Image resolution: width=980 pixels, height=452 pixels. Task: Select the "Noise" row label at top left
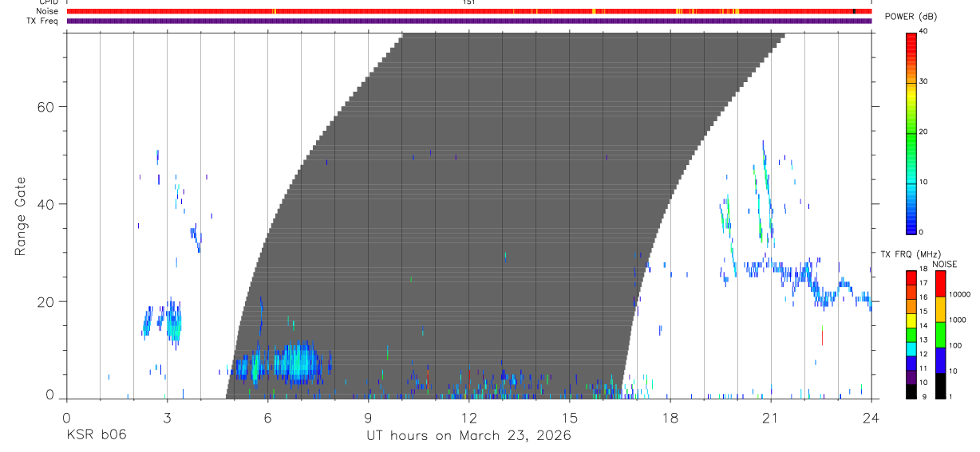(47, 11)
